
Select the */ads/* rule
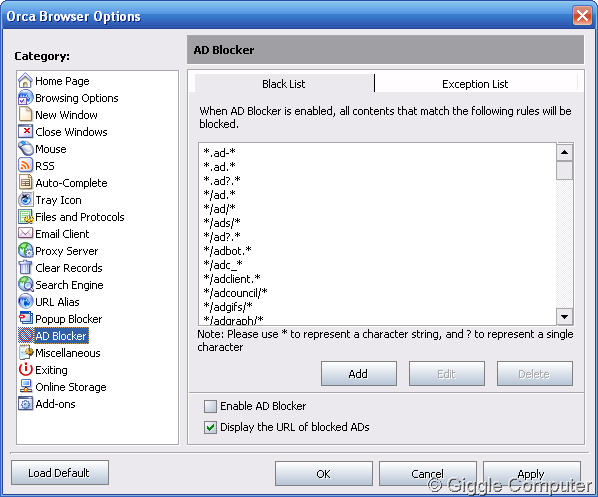pos(222,222)
